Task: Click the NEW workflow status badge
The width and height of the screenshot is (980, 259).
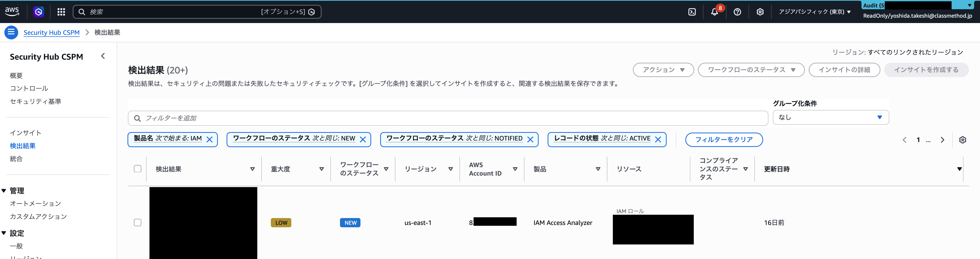Action: tap(350, 223)
